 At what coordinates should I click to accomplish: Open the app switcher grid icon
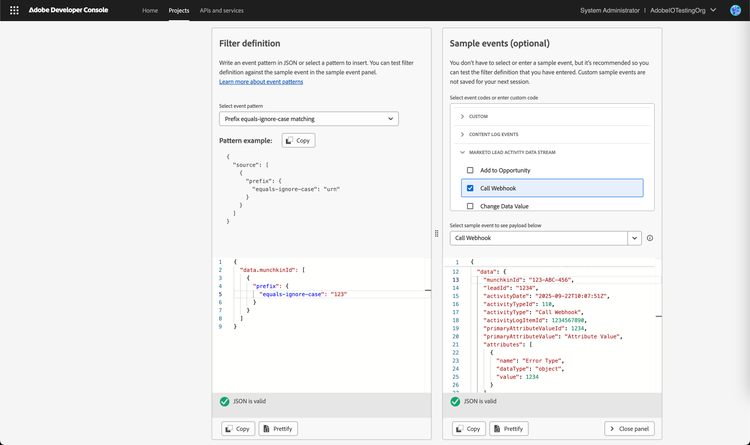point(14,10)
